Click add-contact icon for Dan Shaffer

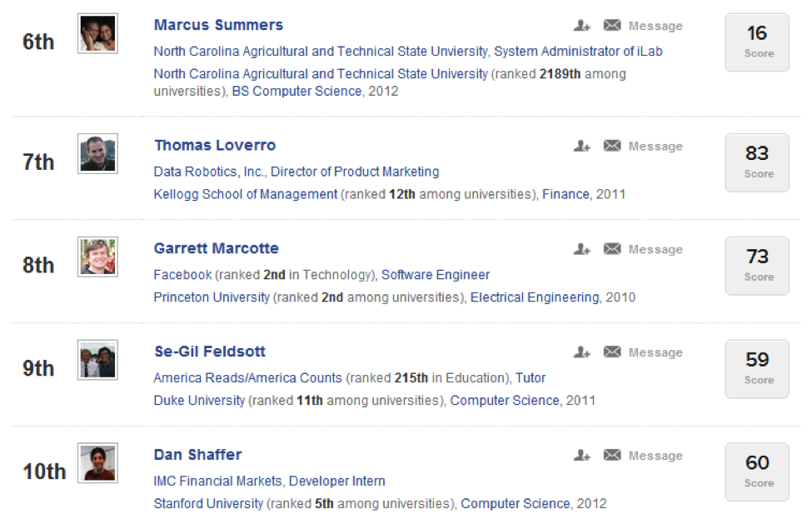click(x=582, y=456)
